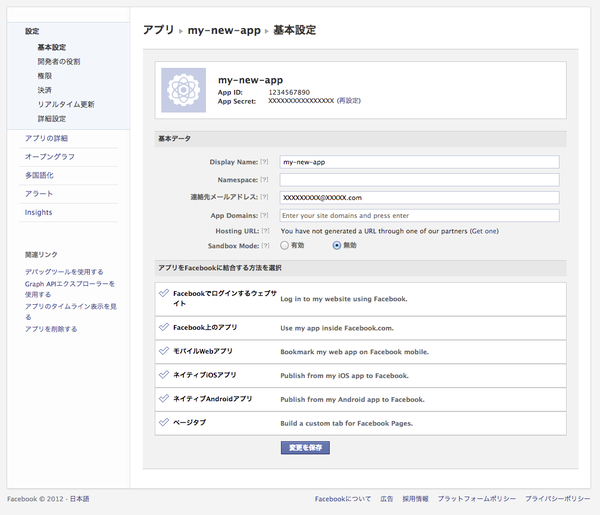The width and height of the screenshot is (600, 515).
Task: Open 採用情報 footer link
Action: coord(415,499)
